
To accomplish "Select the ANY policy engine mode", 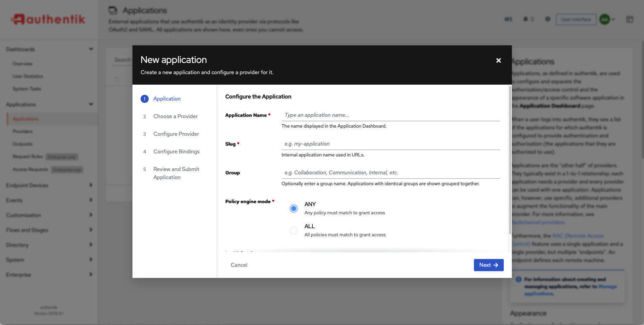I will pyautogui.click(x=294, y=208).
